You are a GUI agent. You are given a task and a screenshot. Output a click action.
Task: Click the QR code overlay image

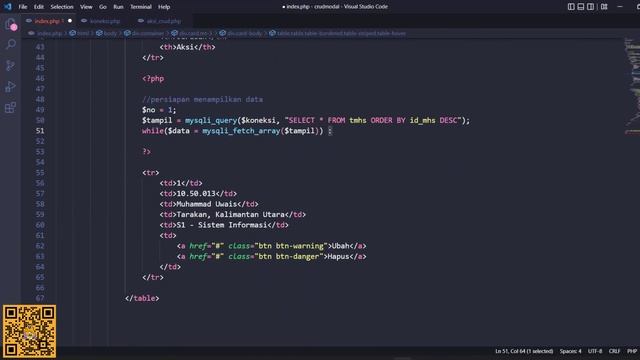coord(29,331)
